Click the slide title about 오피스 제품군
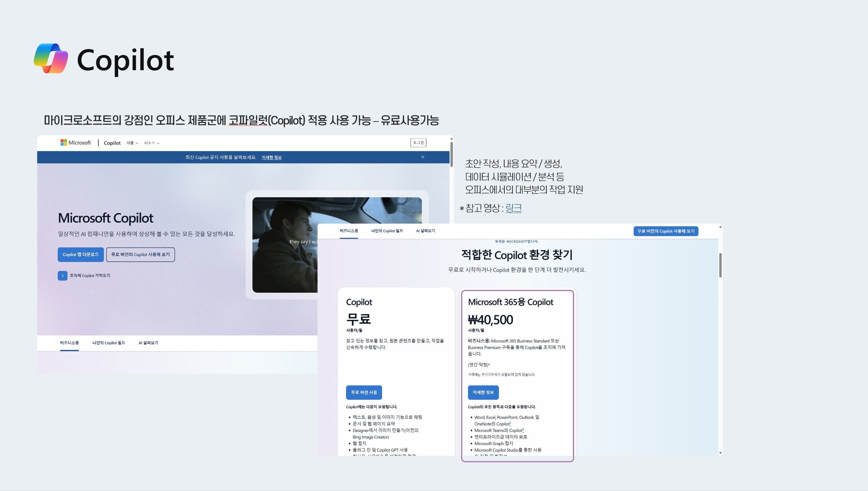Viewport: 868px width, 491px height. pos(241,120)
